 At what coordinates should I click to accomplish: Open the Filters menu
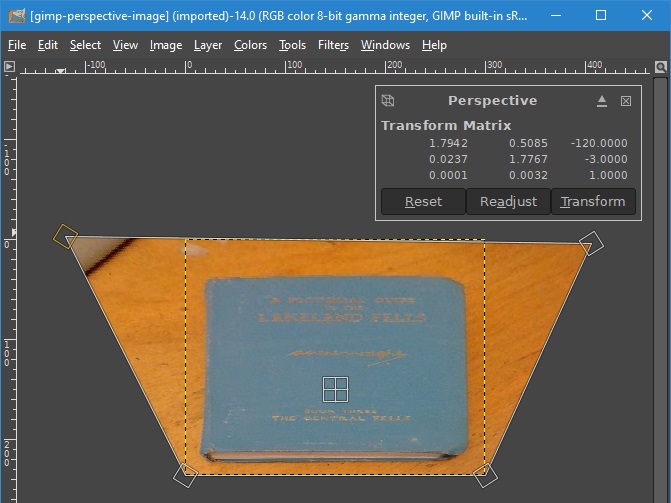[333, 45]
